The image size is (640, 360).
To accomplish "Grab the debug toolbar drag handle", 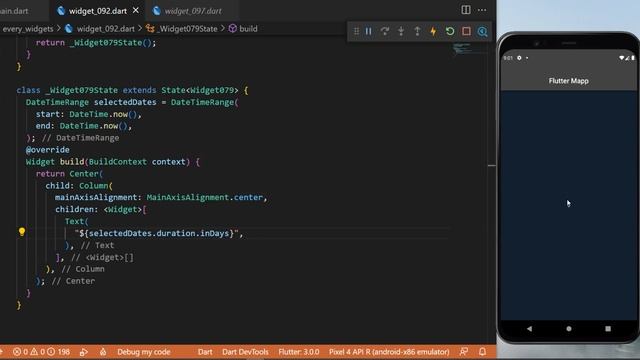I will click(356, 31).
